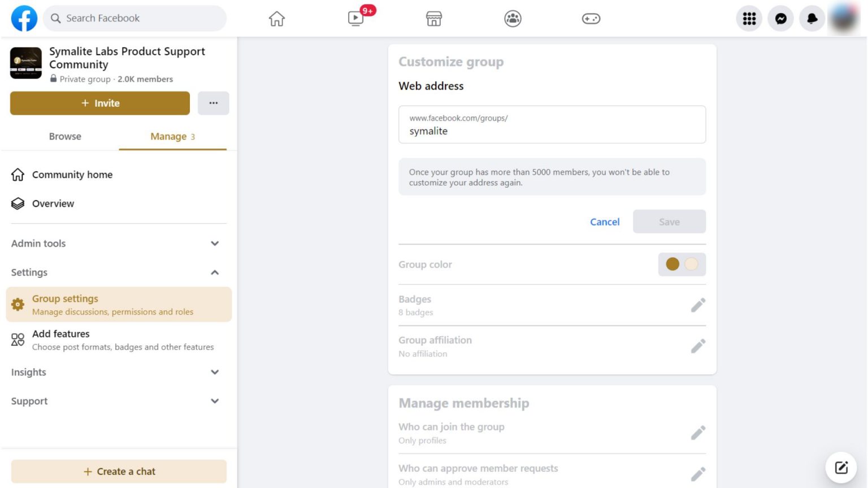
Task: Edit Badges using the pencil icon
Action: click(x=698, y=305)
